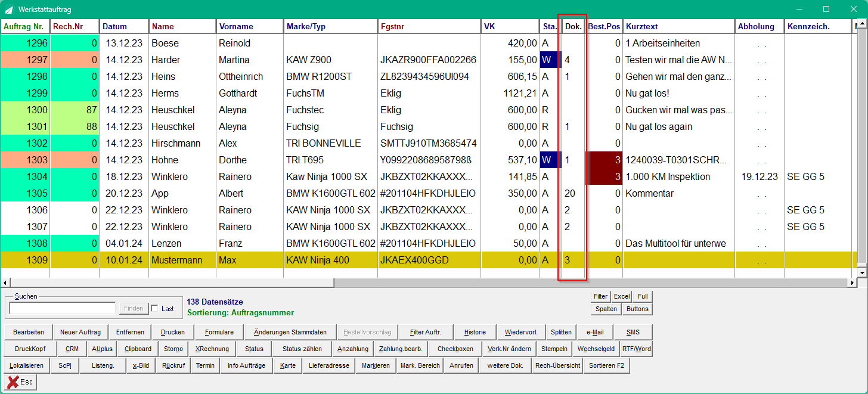Screen dimensions: 868x394
Task: Open the Historie button
Action: coord(475,332)
